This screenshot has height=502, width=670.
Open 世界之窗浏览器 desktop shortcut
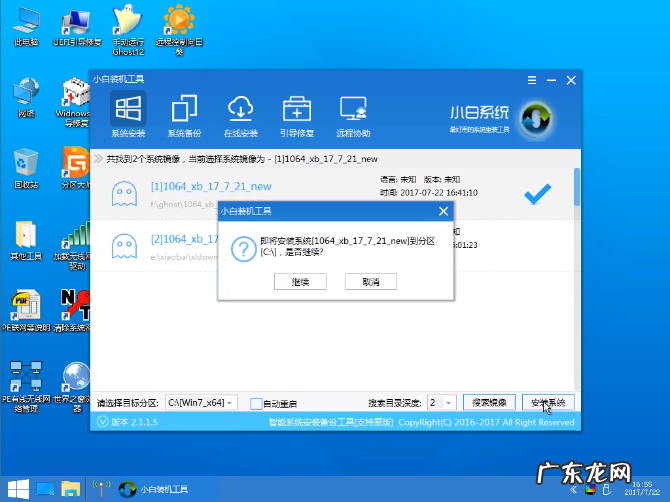tap(75, 387)
